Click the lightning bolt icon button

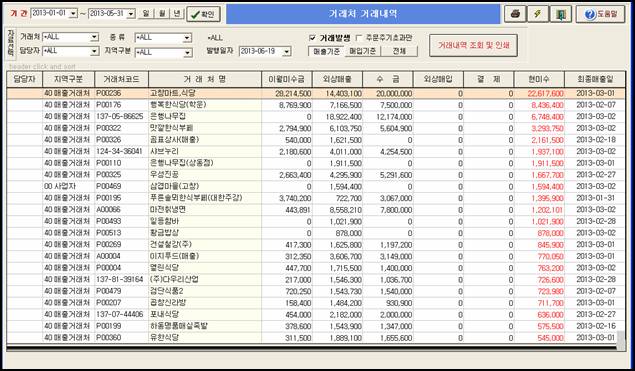tap(538, 14)
